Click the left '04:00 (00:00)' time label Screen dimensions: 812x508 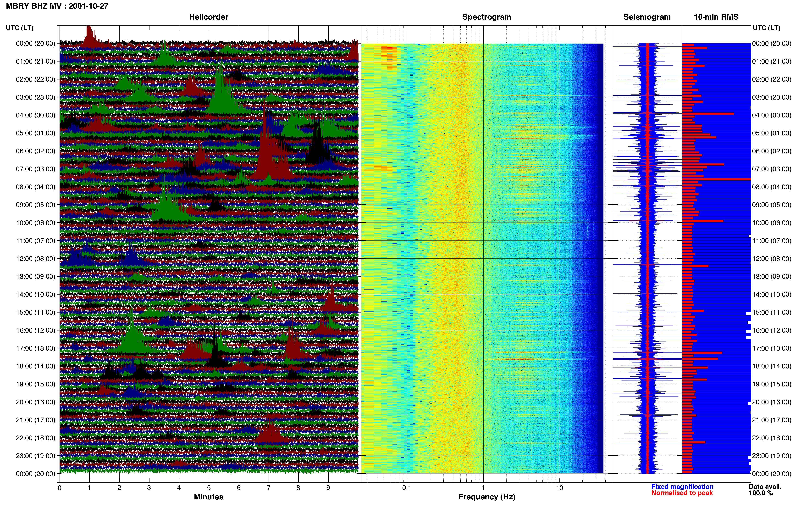point(36,115)
